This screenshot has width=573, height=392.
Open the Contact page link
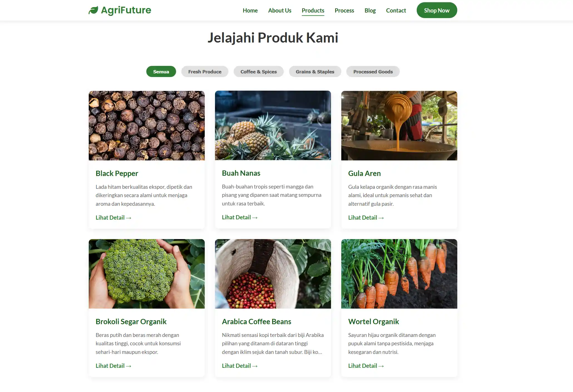pos(396,10)
